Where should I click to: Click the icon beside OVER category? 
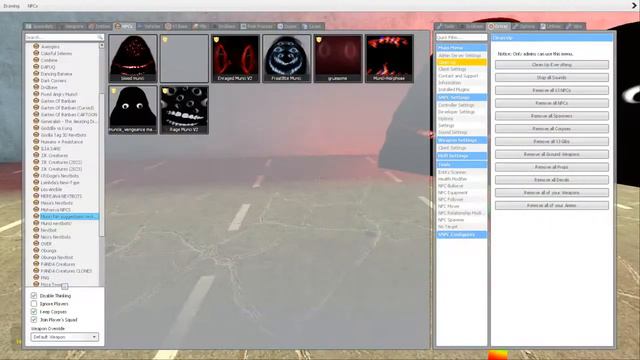tap(36, 244)
